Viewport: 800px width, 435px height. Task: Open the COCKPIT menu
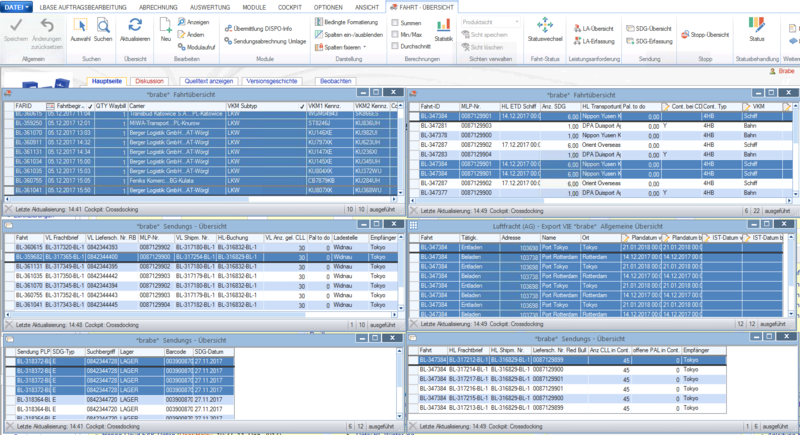(289, 8)
